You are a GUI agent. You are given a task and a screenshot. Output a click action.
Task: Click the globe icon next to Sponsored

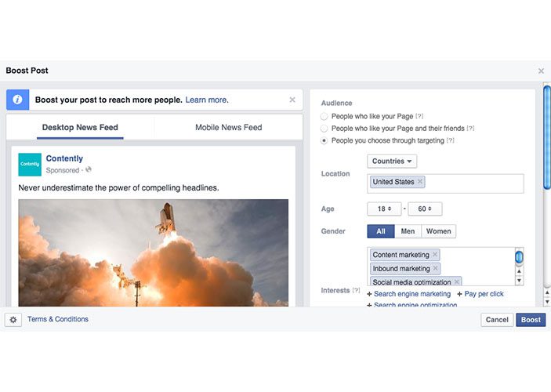[89, 170]
